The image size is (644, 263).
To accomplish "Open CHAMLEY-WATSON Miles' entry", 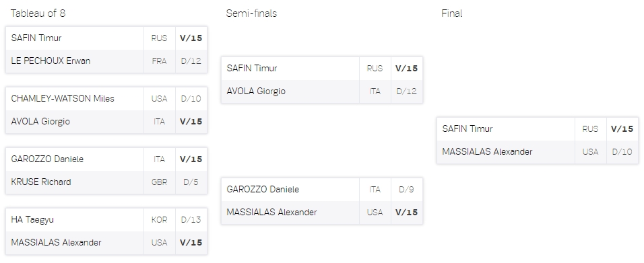I will point(106,99).
